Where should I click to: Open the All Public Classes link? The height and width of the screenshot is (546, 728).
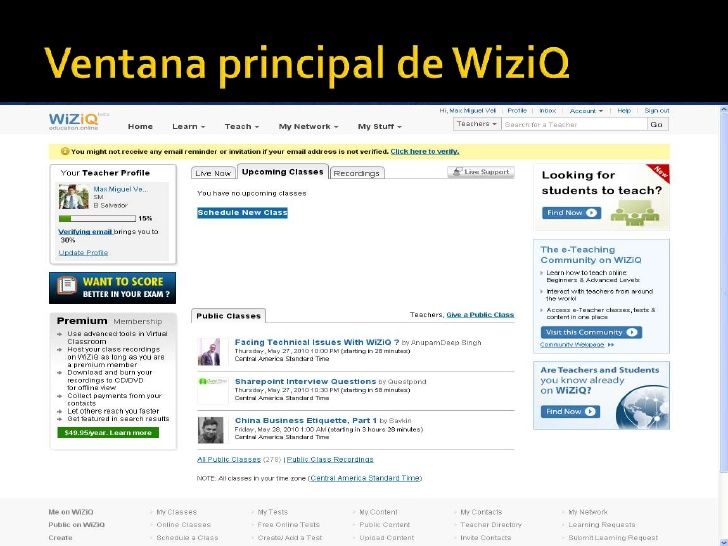(x=229, y=459)
